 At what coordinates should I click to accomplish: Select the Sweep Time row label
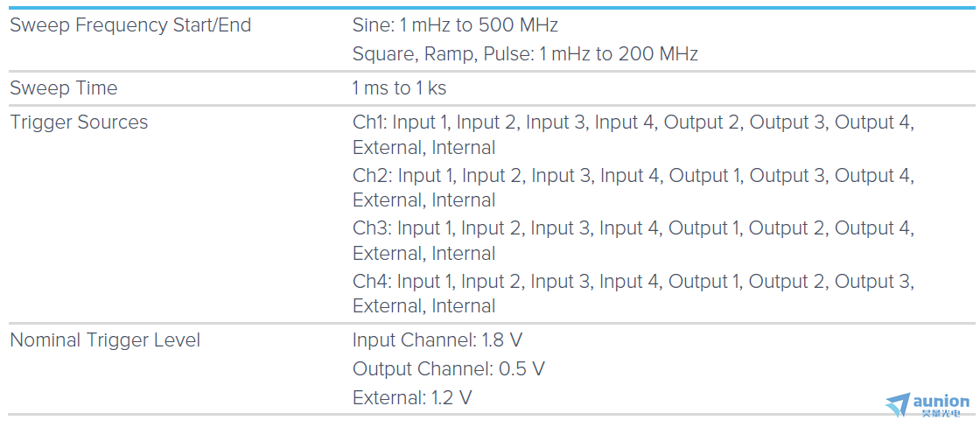pyautogui.click(x=64, y=88)
